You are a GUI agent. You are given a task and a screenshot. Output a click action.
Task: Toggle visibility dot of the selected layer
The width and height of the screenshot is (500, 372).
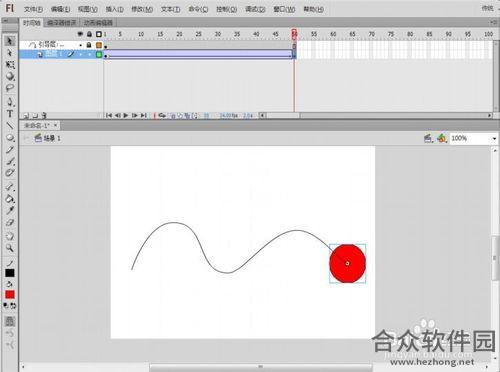tap(80, 54)
